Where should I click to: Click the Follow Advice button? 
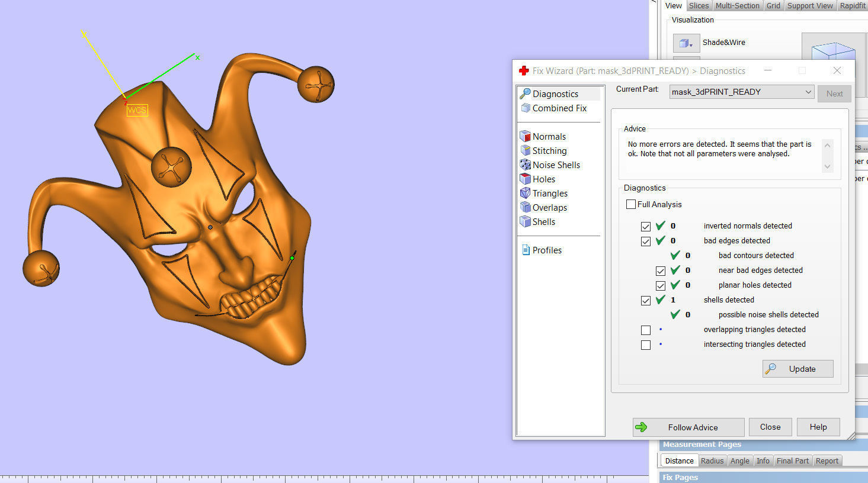[x=688, y=427]
